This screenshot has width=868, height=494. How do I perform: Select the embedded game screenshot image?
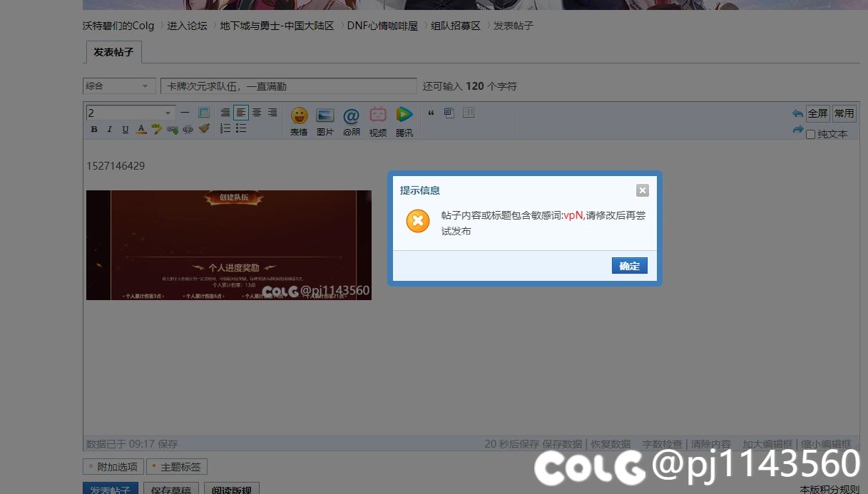(229, 245)
